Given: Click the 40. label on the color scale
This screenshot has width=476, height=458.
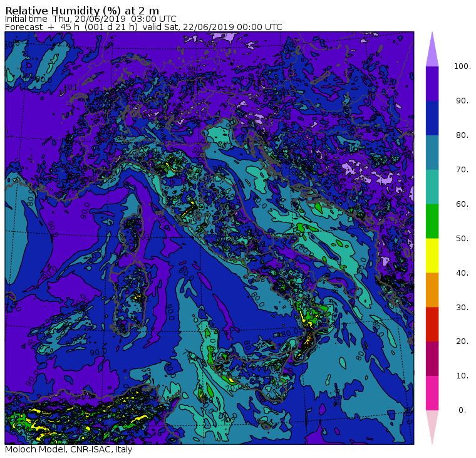Looking at the screenshot, I should 462,273.
